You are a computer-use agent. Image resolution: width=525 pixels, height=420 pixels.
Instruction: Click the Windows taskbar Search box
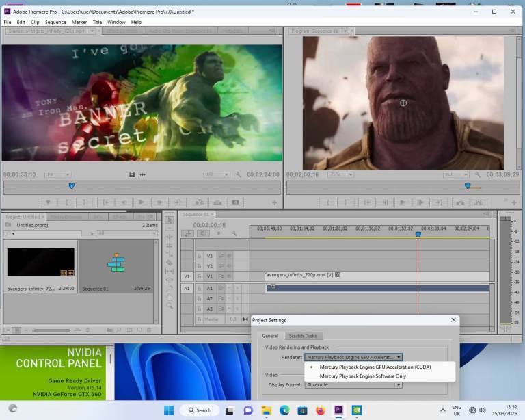tap(200, 410)
